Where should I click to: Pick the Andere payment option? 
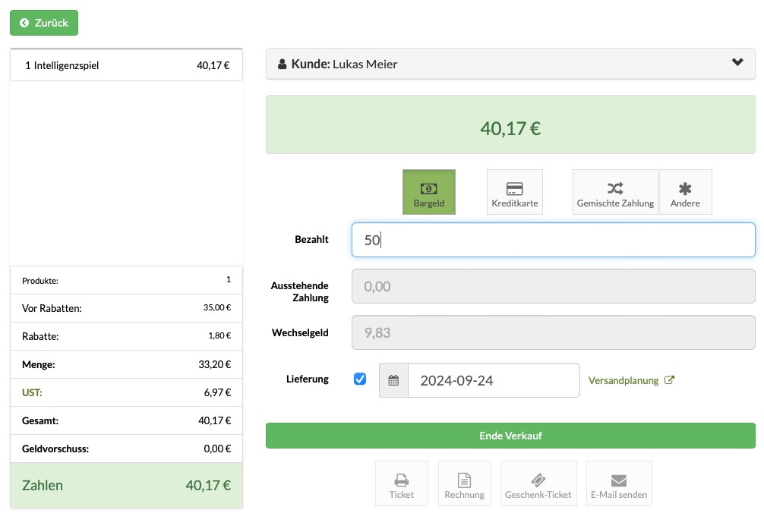(685, 192)
